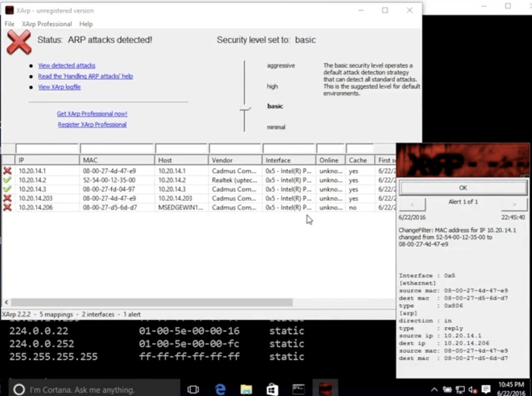Screen dimensions: 532x396
Task: Click the IP filter input field
Action: click(47, 148)
